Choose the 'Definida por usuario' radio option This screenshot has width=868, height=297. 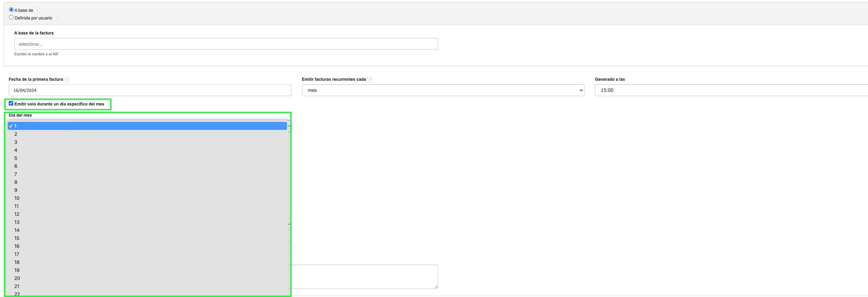point(11,17)
